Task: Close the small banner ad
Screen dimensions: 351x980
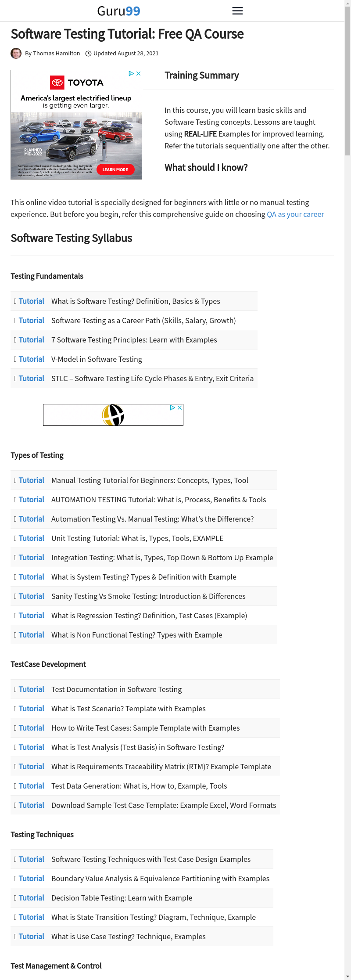Action: (179, 408)
